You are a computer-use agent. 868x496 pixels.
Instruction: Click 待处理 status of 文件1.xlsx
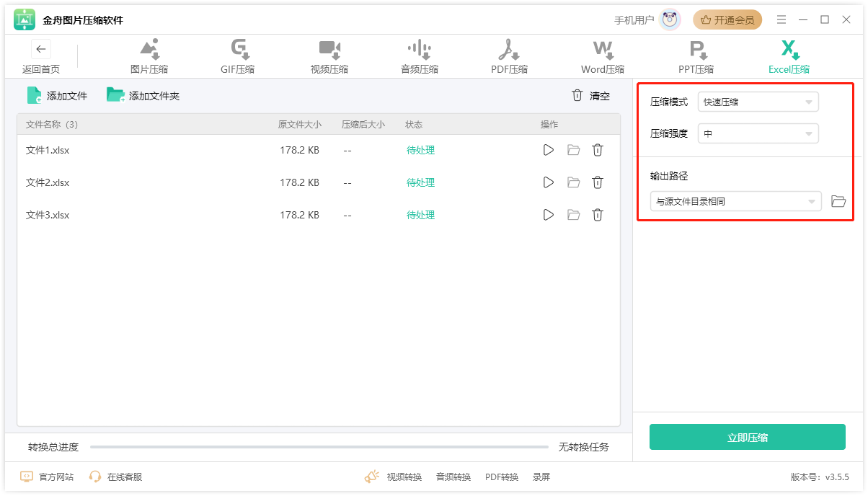pos(420,150)
